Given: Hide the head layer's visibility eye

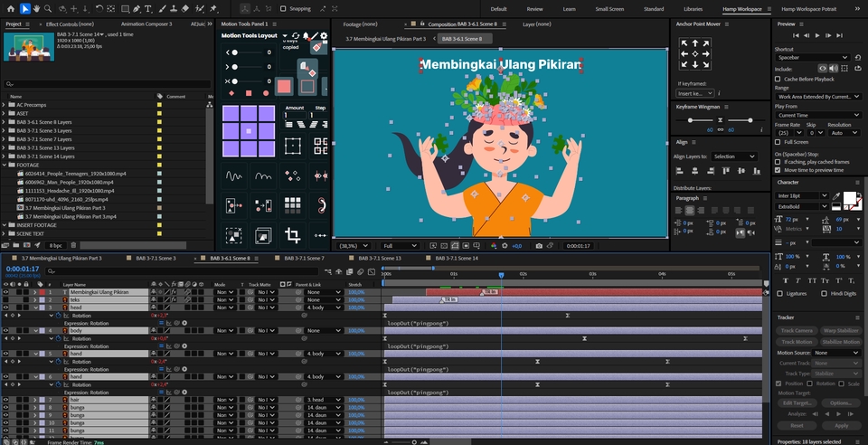Looking at the screenshot, I should point(5,308).
